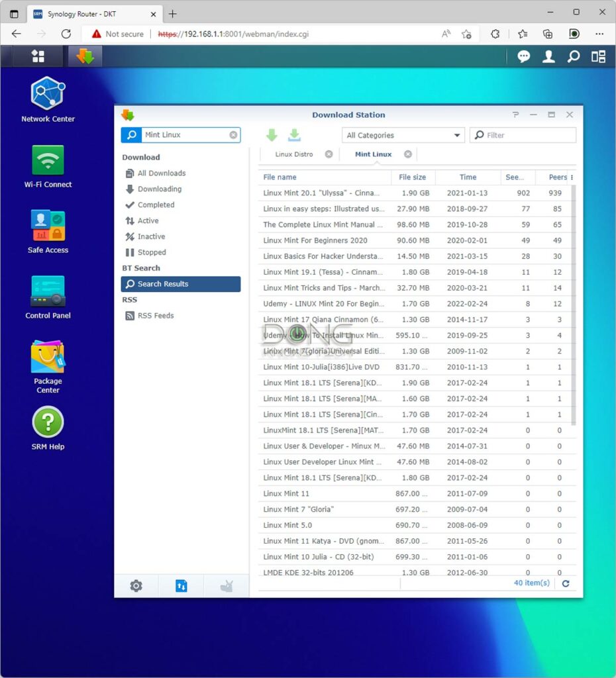Select the Synology Router browser tab
The width and height of the screenshot is (616, 678).
pyautogui.click(x=95, y=14)
